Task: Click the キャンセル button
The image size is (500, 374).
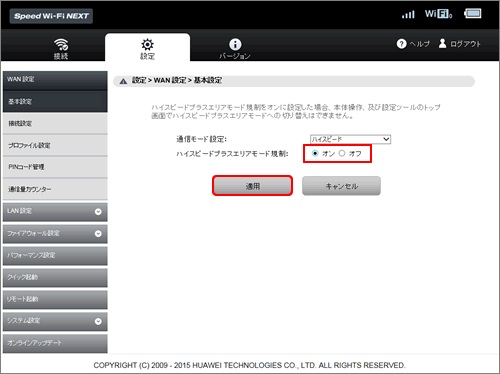Action: 341,186
